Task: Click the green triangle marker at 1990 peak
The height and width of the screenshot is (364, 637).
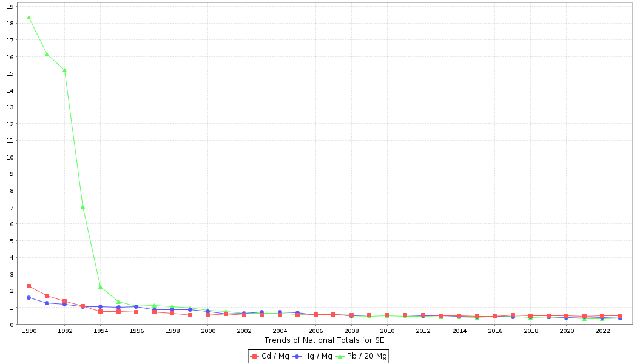Action: click(x=29, y=18)
